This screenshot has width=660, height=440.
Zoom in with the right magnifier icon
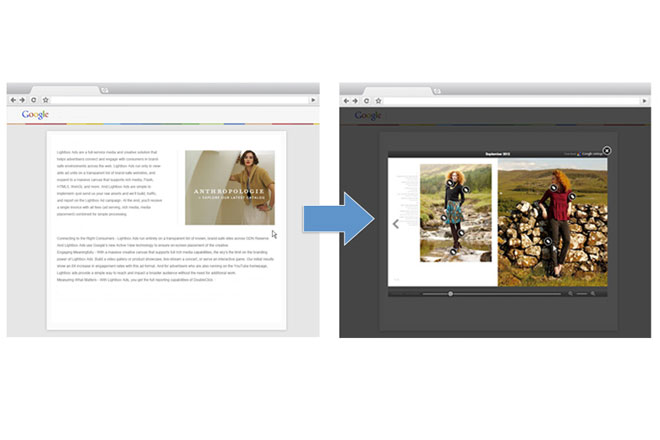(x=593, y=293)
